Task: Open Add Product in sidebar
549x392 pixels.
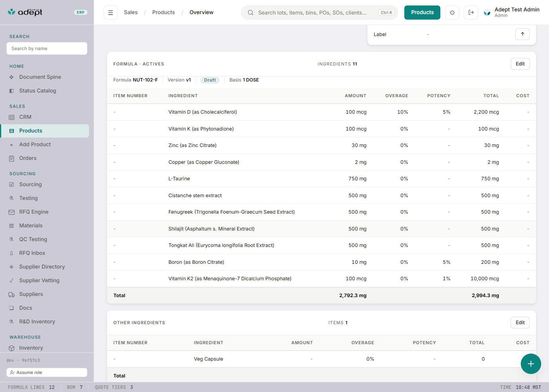Action: tap(45, 145)
